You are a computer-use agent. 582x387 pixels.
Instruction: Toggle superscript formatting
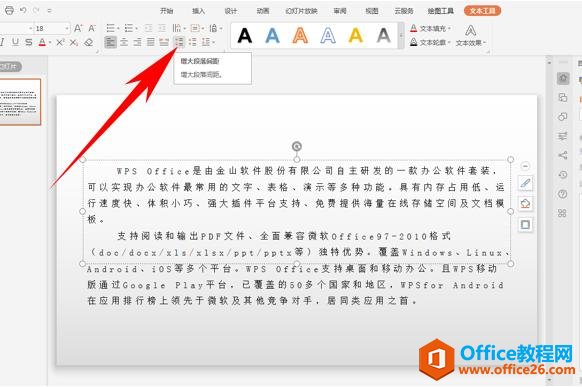(x=60, y=42)
